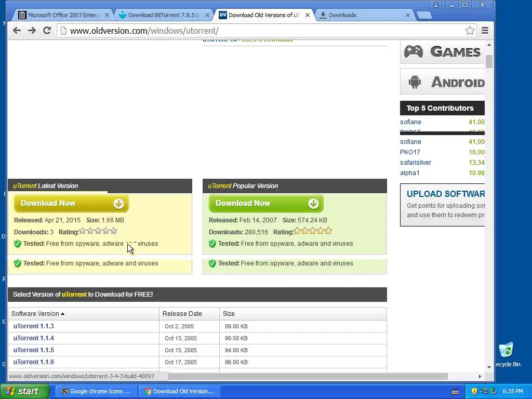Rate Popular Version with the fifth star
The image size is (532, 399).
click(x=328, y=231)
